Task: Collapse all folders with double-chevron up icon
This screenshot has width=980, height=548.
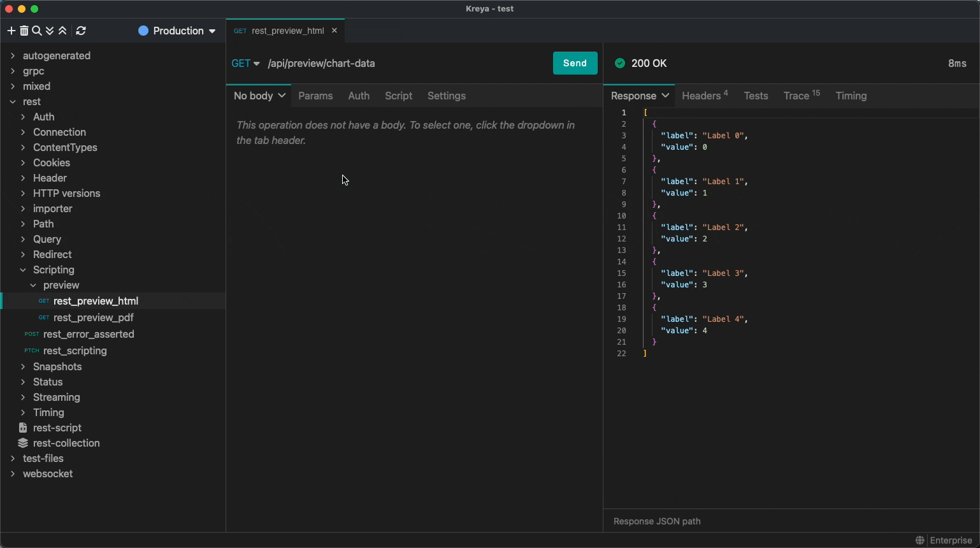Action: [62, 31]
